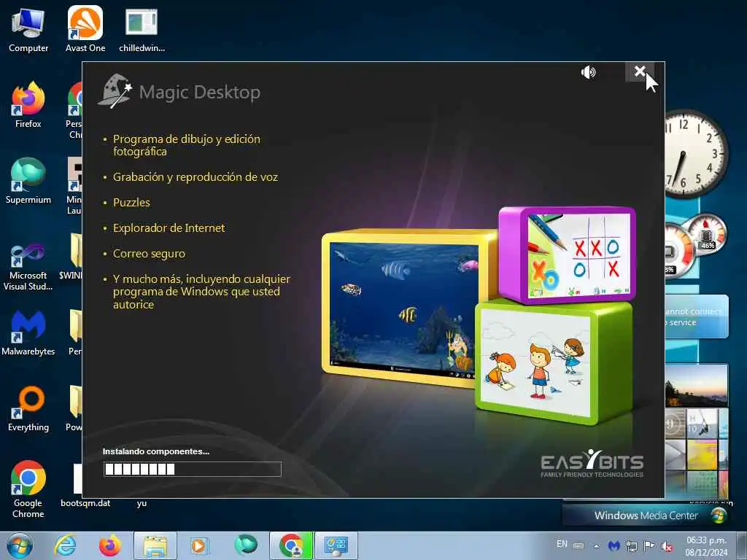Open Windows Explorer from the taskbar
747x560 pixels.
tap(155, 545)
